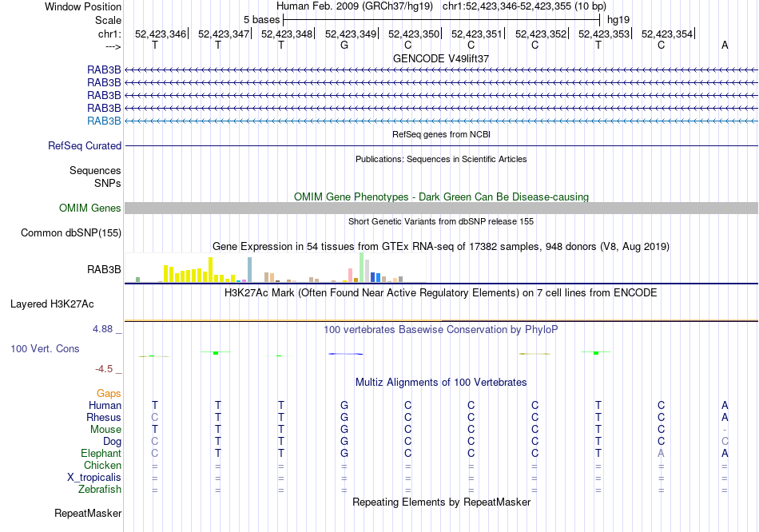Click the Scale label
The width and height of the screenshot is (759, 532).
[108, 20]
